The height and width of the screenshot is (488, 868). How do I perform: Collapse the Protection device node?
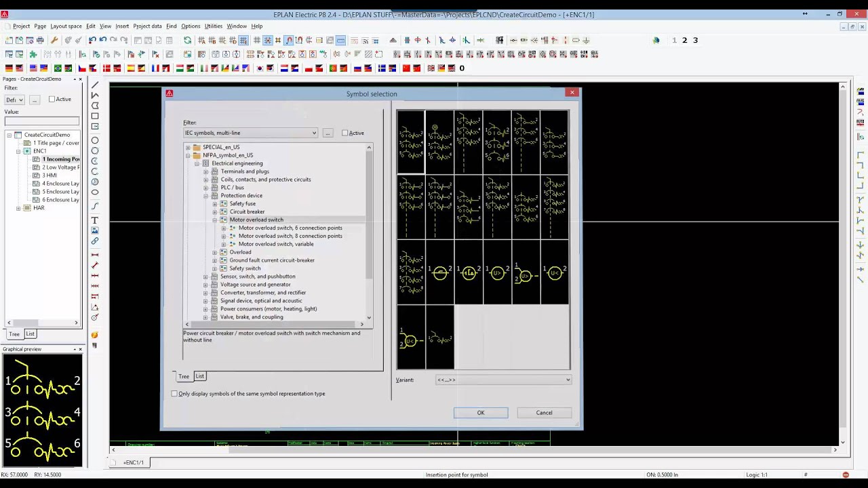205,196
